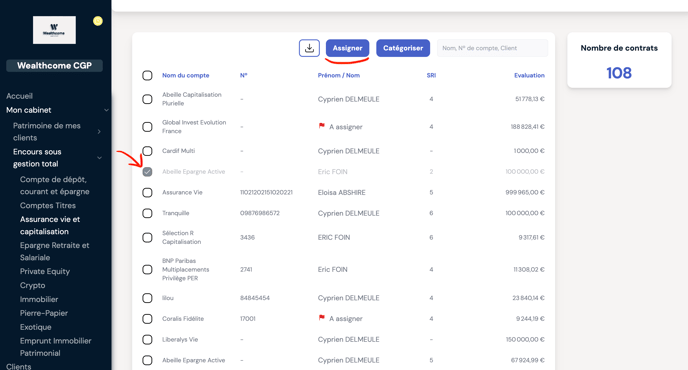Check the Global Invest Evolution France checkbox
The height and width of the screenshot is (370, 688).
pos(147,127)
